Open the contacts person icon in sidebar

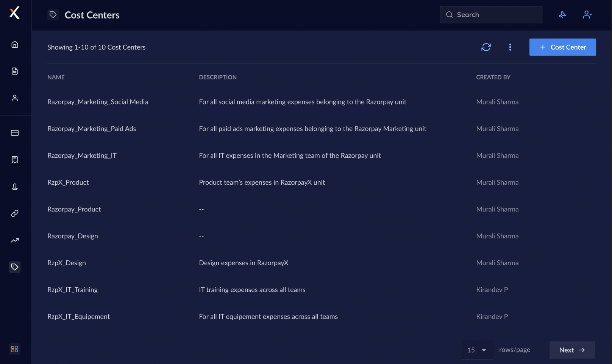(15, 98)
